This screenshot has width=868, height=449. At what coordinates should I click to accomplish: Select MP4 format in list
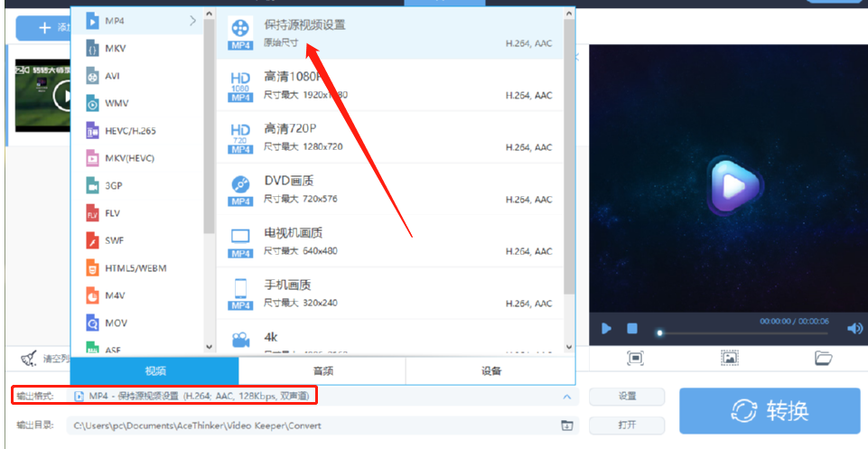point(136,21)
